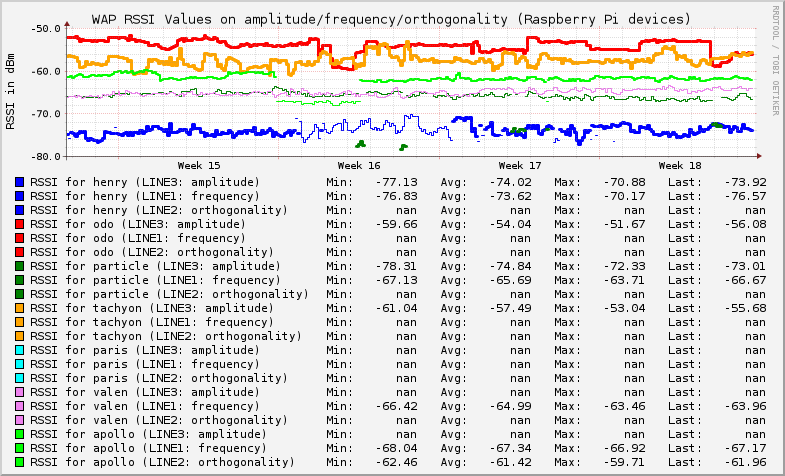Image resolution: width=785 pixels, height=476 pixels.
Task: Click henry amplitude Max value -70.88
Action: [x=624, y=182]
